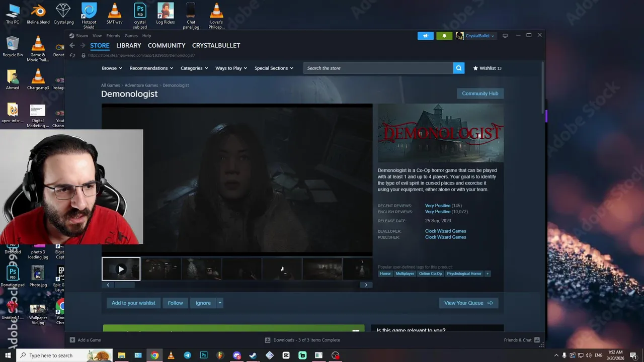
Task: Click the Add a Game plus icon
Action: point(72,340)
